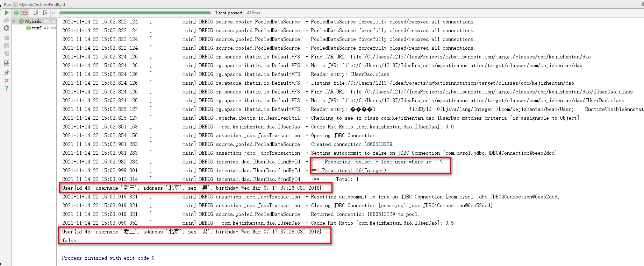Screen dimensions: 644x266
Task: Click 'Returned connection 1860513229 to pool.' text
Action: (365, 214)
